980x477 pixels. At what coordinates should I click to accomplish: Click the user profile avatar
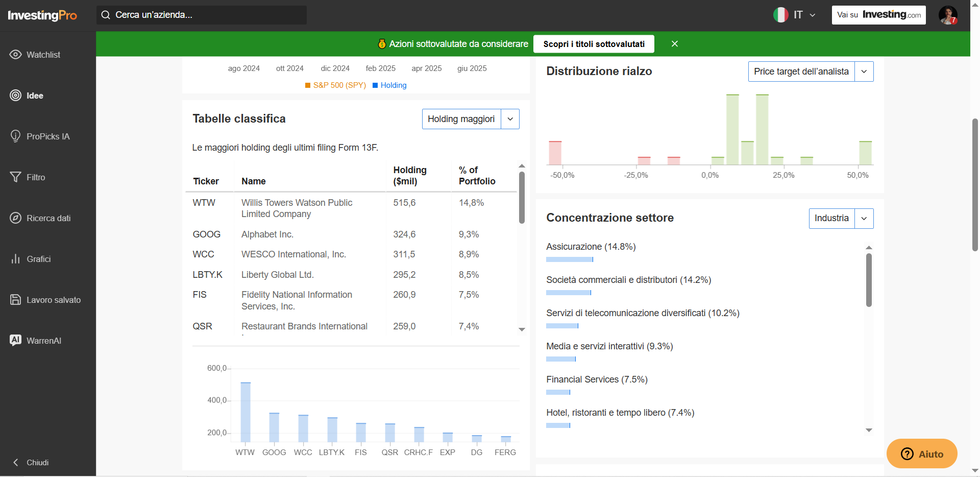(948, 15)
